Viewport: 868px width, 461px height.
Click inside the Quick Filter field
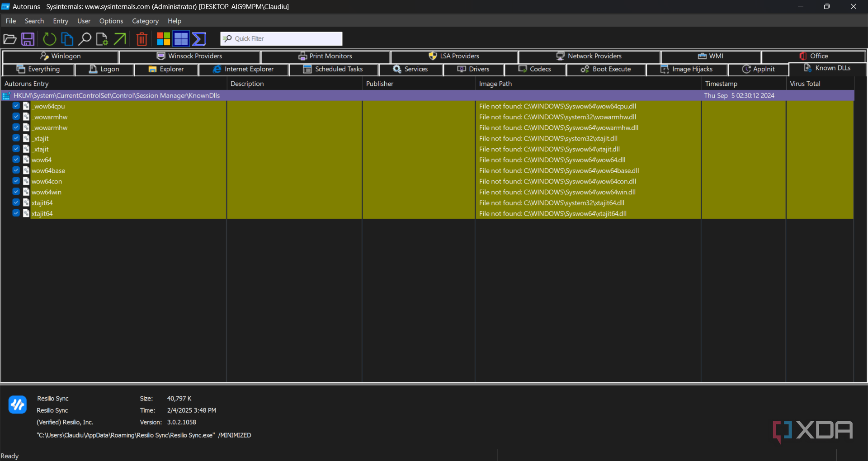pyautogui.click(x=287, y=39)
